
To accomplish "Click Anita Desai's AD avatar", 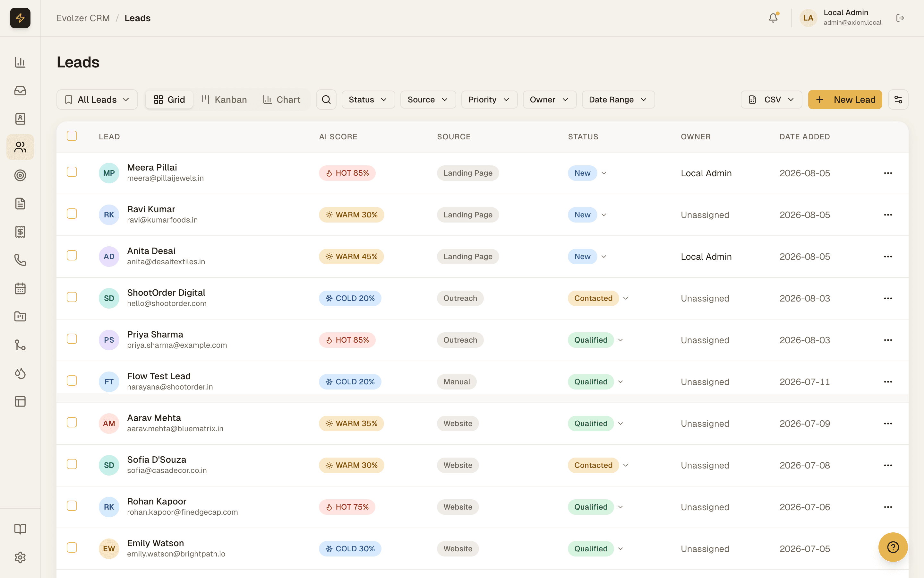I will pos(109,257).
